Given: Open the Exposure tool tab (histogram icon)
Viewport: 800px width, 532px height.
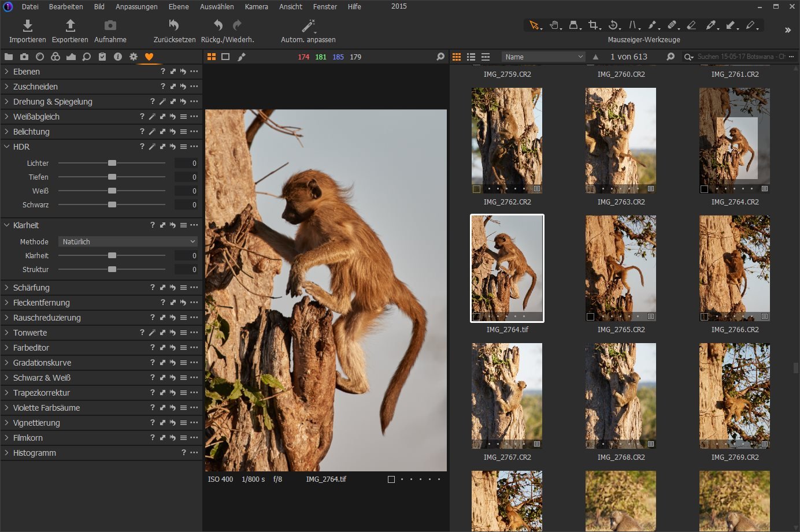Looking at the screenshot, I should coord(71,57).
